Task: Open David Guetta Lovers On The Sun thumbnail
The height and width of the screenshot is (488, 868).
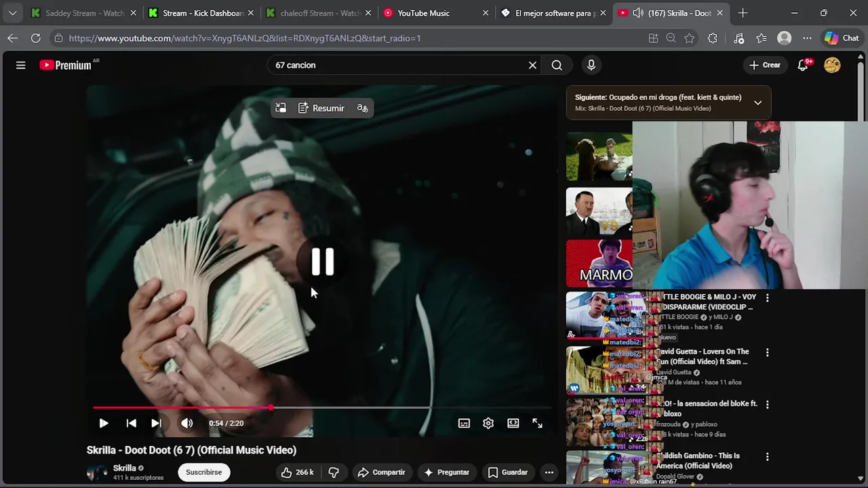Action: (610, 370)
